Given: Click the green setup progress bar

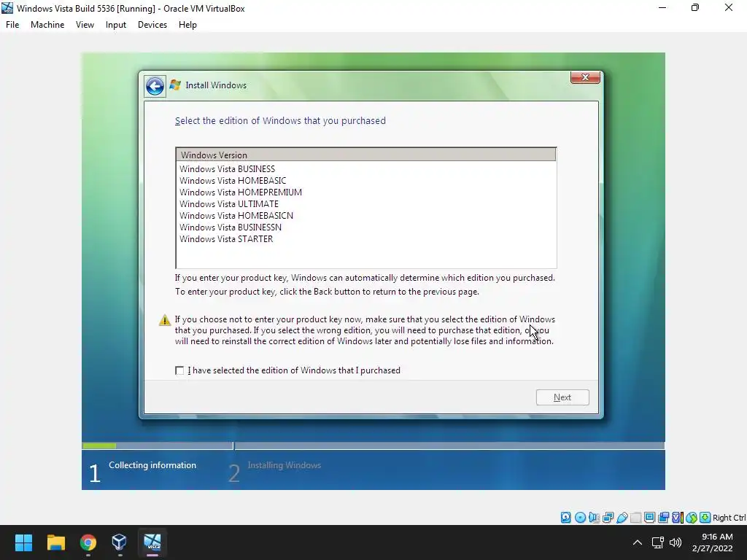Looking at the screenshot, I should tap(99, 446).
